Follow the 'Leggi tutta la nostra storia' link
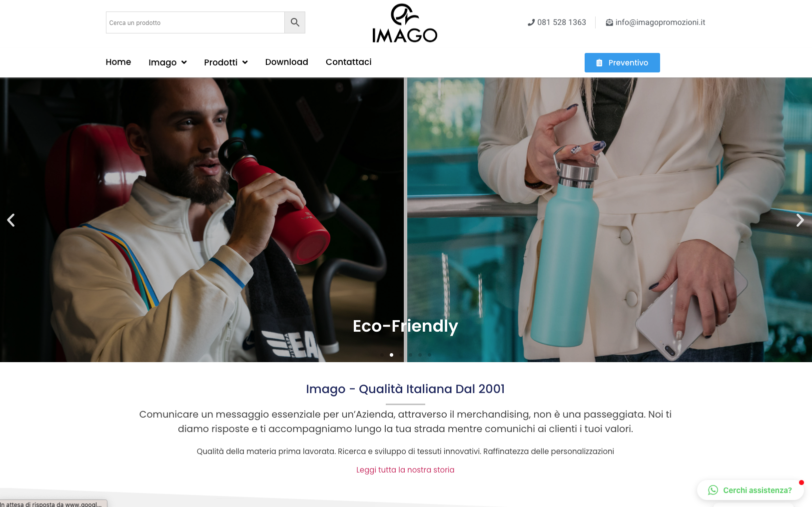812x507 pixels. [405, 470]
